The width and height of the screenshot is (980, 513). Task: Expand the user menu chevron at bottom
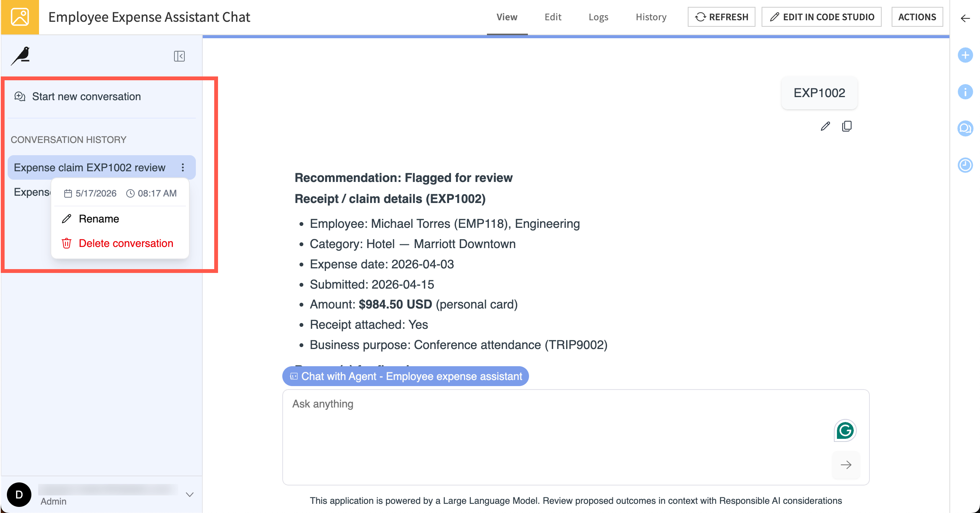click(x=189, y=494)
